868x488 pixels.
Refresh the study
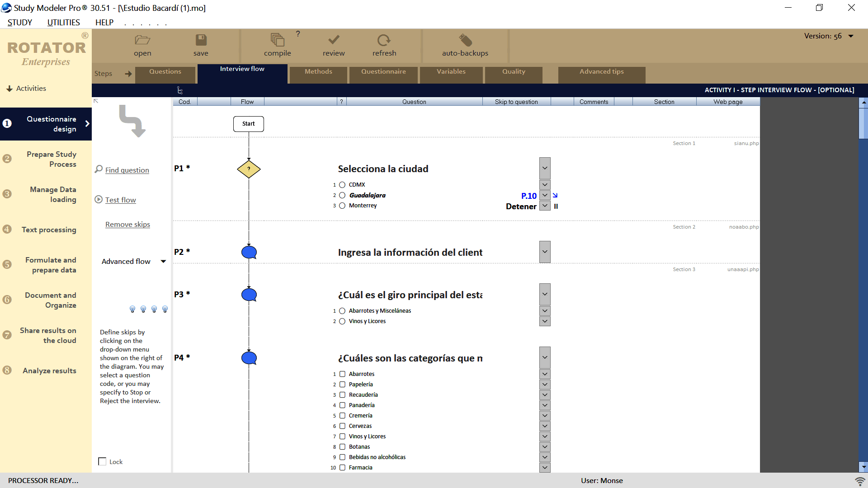click(384, 45)
